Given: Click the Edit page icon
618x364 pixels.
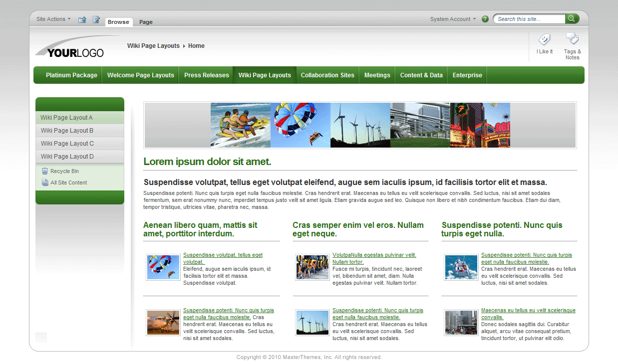Looking at the screenshot, I should (96, 19).
